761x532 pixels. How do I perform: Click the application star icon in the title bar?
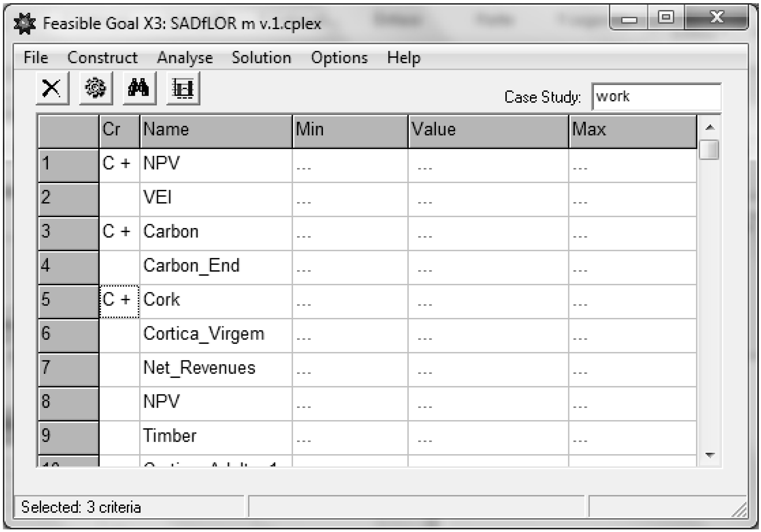(25, 24)
